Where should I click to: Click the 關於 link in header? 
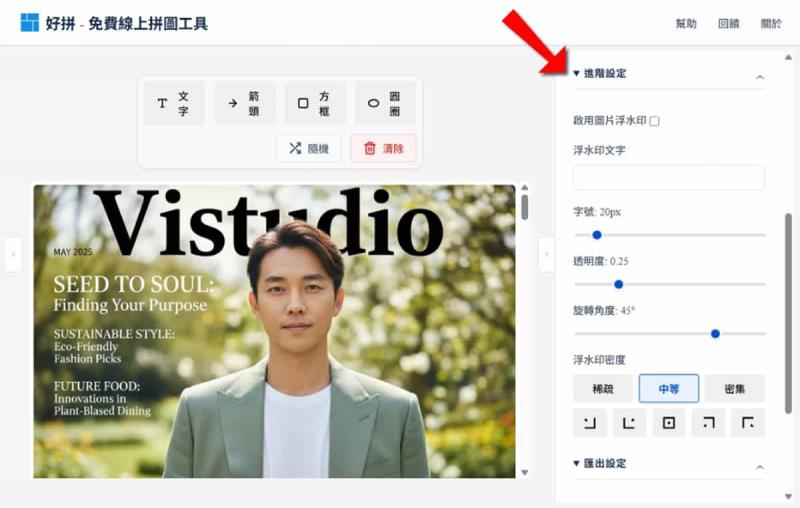(771, 23)
